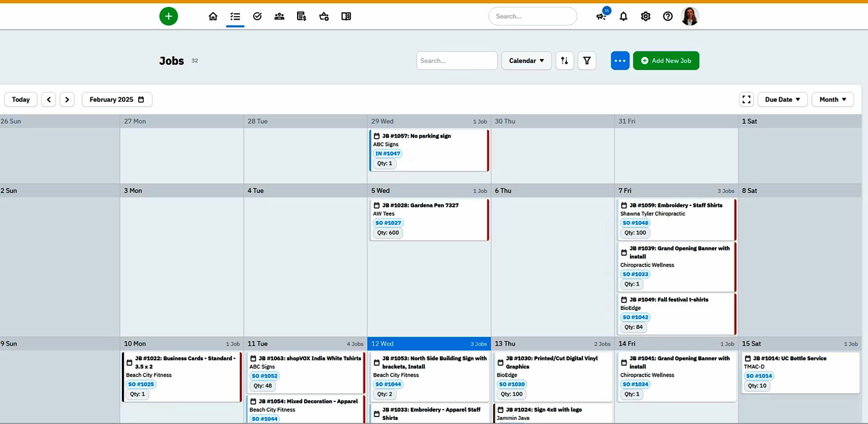Go to the next month arrow
The image size is (868, 424).
pos(67,99)
